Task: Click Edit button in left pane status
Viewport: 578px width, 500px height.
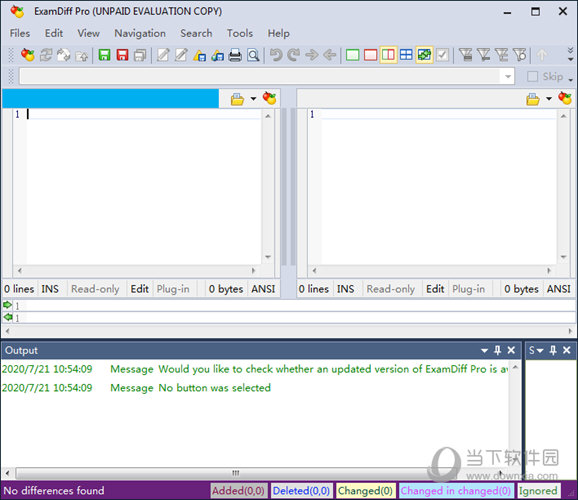Action: point(139,289)
